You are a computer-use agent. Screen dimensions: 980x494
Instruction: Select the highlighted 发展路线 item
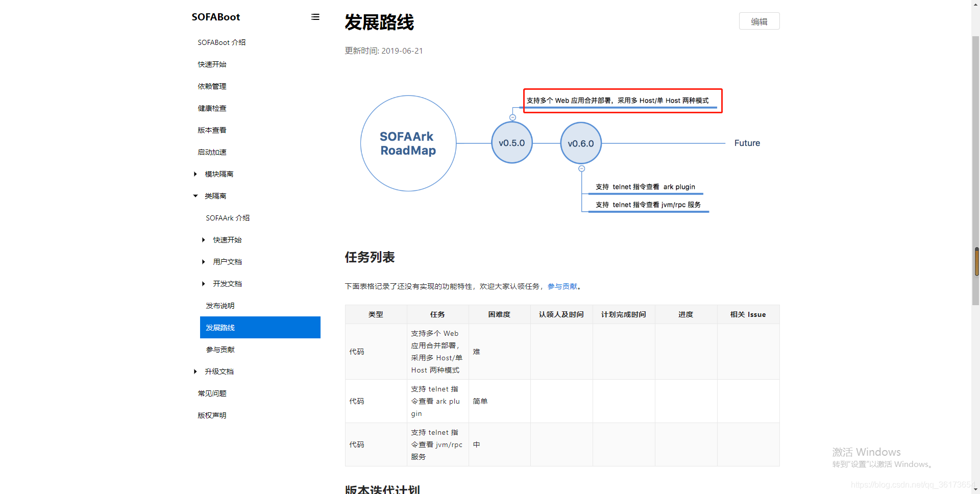260,328
